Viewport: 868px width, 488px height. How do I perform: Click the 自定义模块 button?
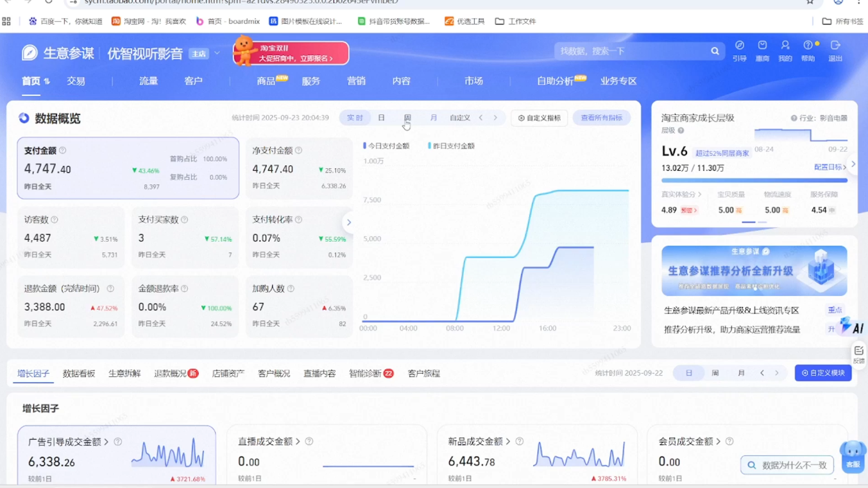[822, 373]
